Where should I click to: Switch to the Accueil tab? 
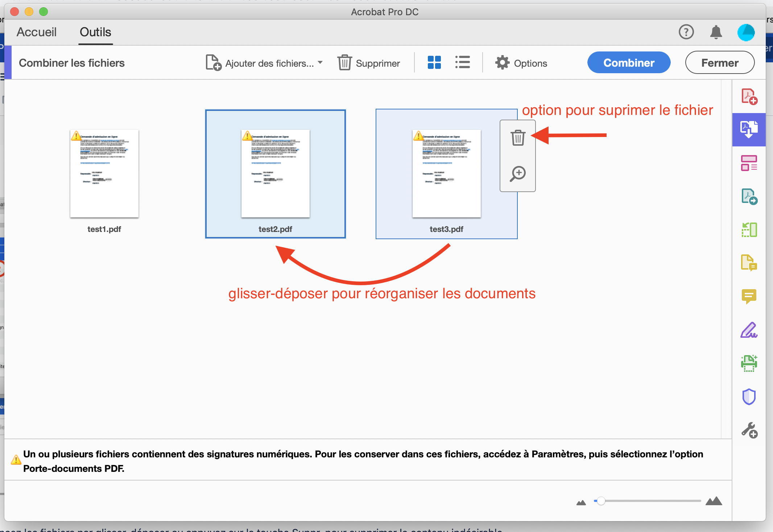(37, 32)
